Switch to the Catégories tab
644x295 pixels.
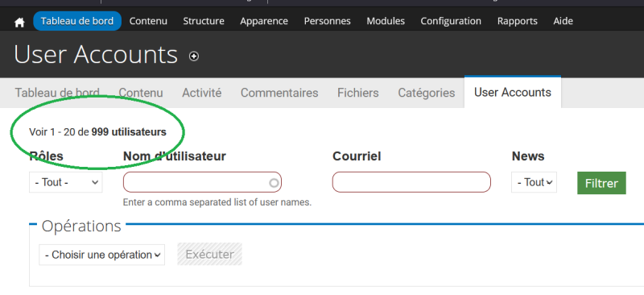point(427,93)
